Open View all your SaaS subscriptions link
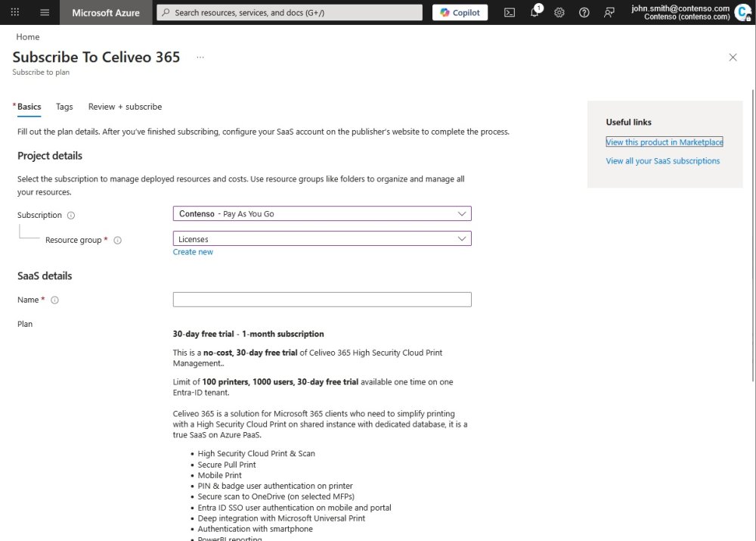This screenshot has width=756, height=541. 662,160
